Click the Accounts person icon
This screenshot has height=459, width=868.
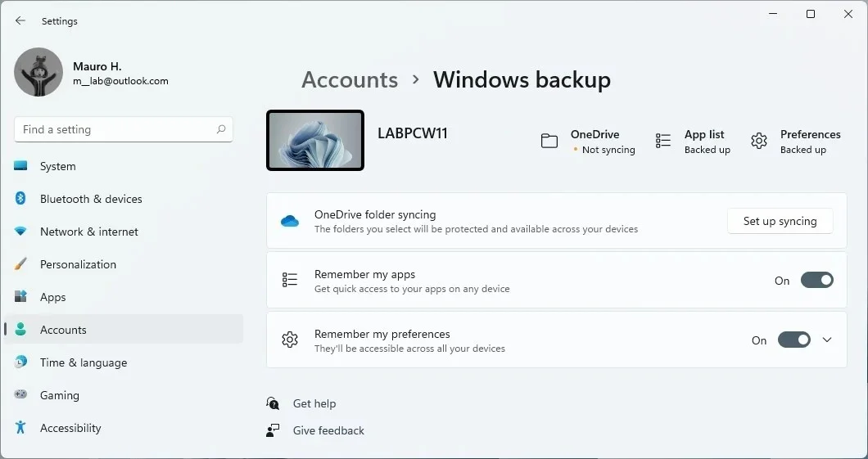pos(20,329)
